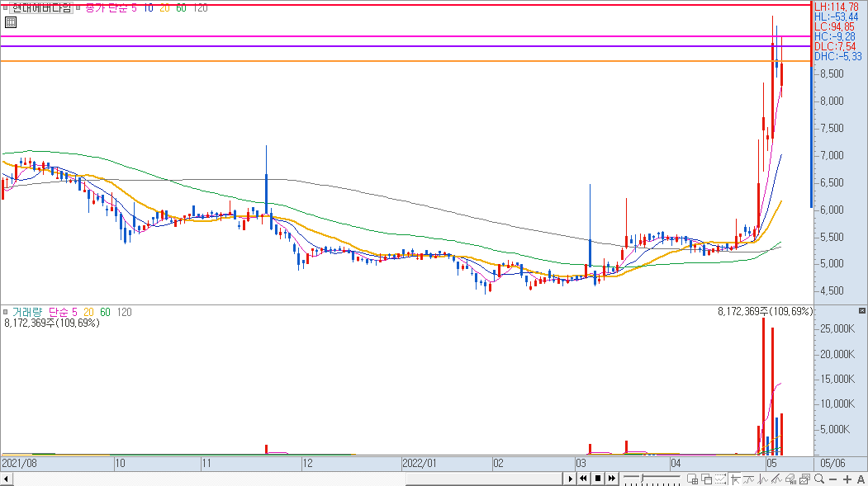868x486 pixels.
Task: Click the 60 period volume MA label
Action: coord(105,312)
